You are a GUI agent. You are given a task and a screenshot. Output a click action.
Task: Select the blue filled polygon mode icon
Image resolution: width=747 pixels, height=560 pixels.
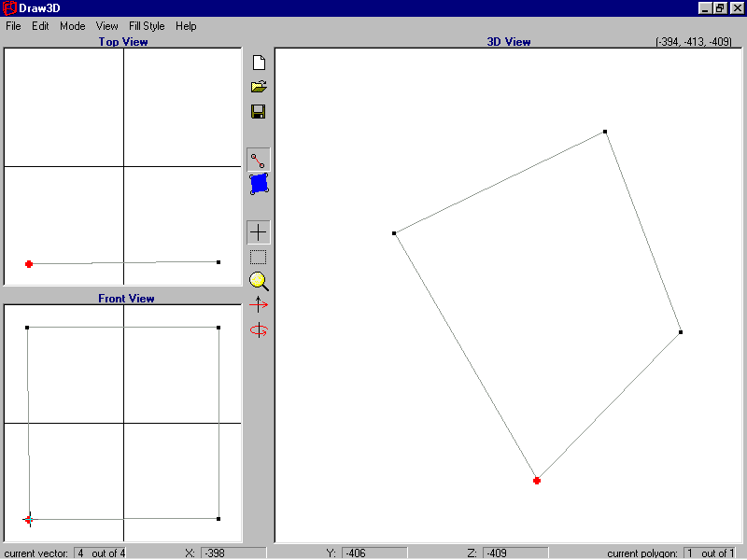(260, 184)
